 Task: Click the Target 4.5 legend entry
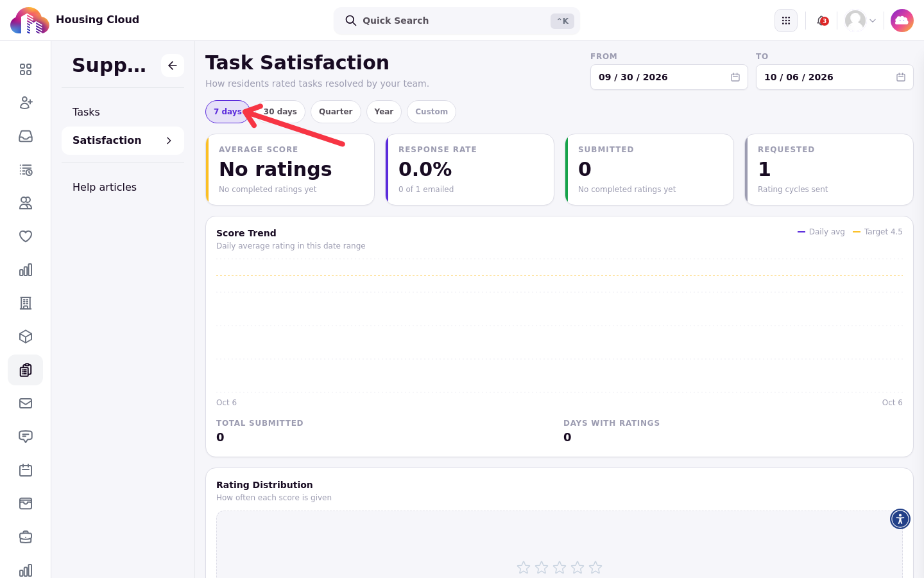point(877,232)
